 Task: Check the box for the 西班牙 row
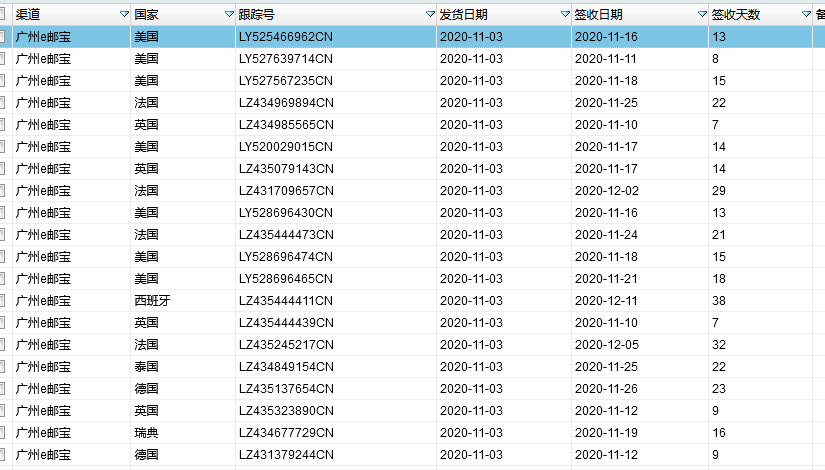click(4, 300)
